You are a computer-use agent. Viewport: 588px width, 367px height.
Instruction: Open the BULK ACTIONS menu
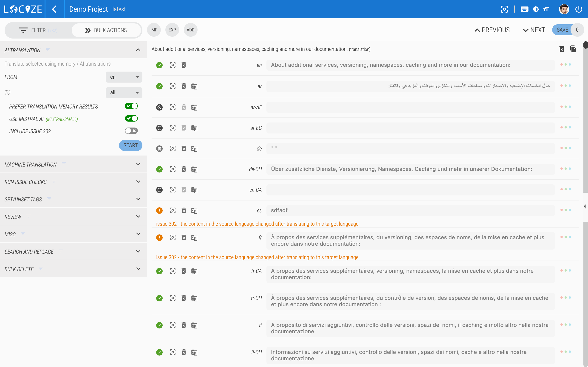coord(106,30)
